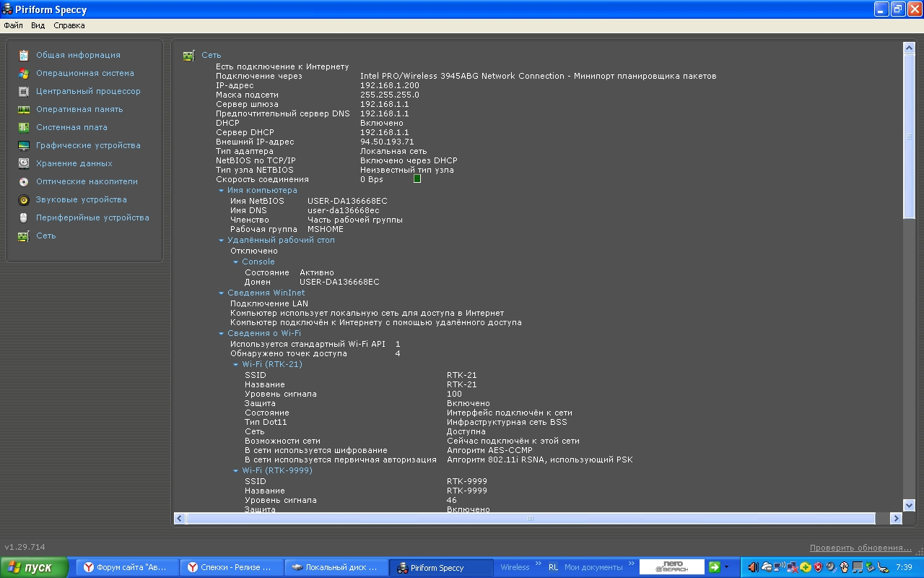Click the RL language indicator on taskbar
This screenshot has height=578, width=924.
click(553, 567)
